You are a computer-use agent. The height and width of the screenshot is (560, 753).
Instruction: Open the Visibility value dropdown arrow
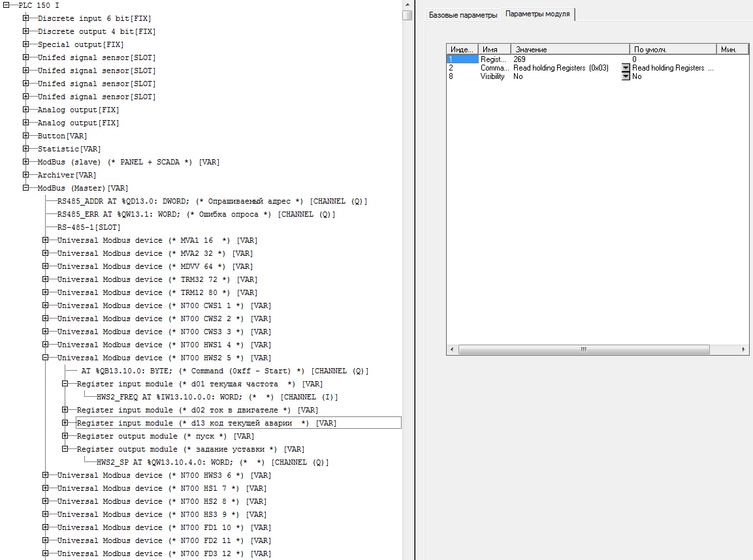[x=625, y=76]
